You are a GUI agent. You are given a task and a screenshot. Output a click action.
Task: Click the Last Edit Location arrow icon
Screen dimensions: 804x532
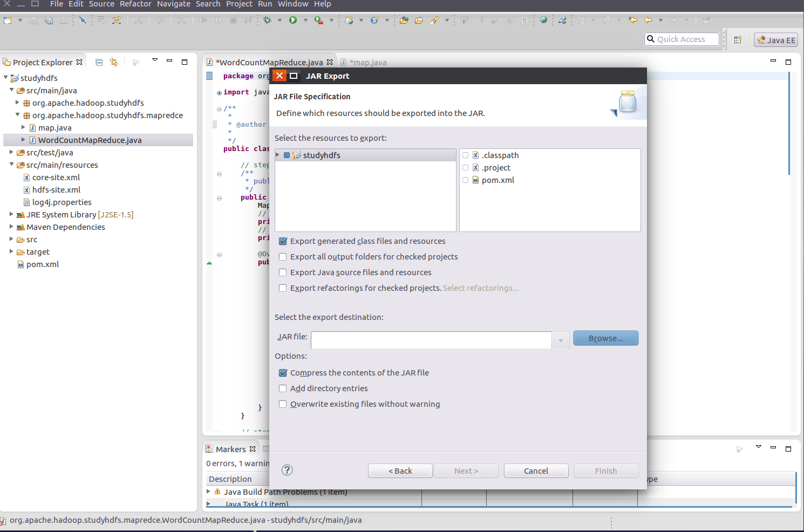(x=633, y=20)
